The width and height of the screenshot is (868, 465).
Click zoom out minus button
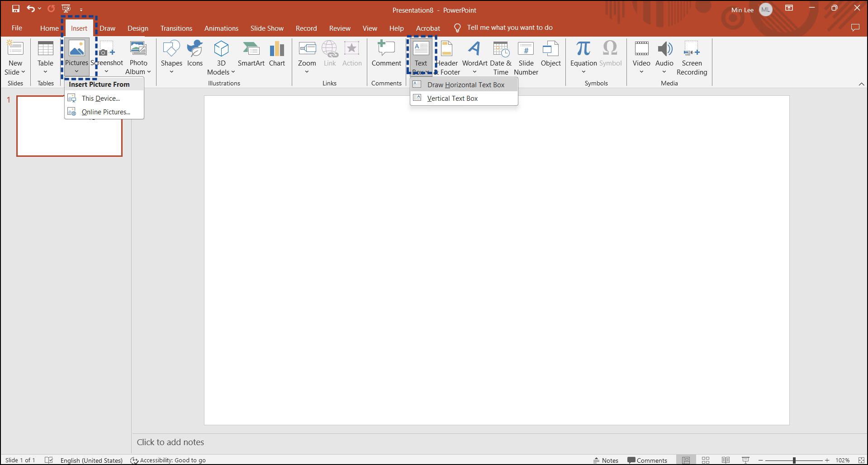761,460
